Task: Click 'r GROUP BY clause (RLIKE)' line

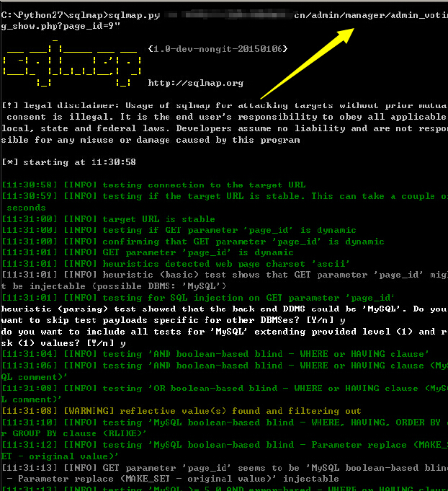Action: click(73, 434)
